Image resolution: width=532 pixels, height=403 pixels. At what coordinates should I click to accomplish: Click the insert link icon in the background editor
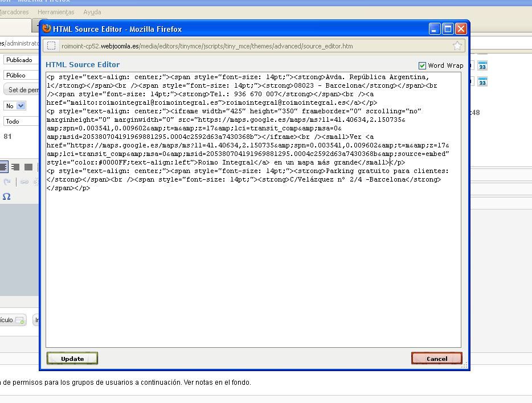[x=24, y=182]
